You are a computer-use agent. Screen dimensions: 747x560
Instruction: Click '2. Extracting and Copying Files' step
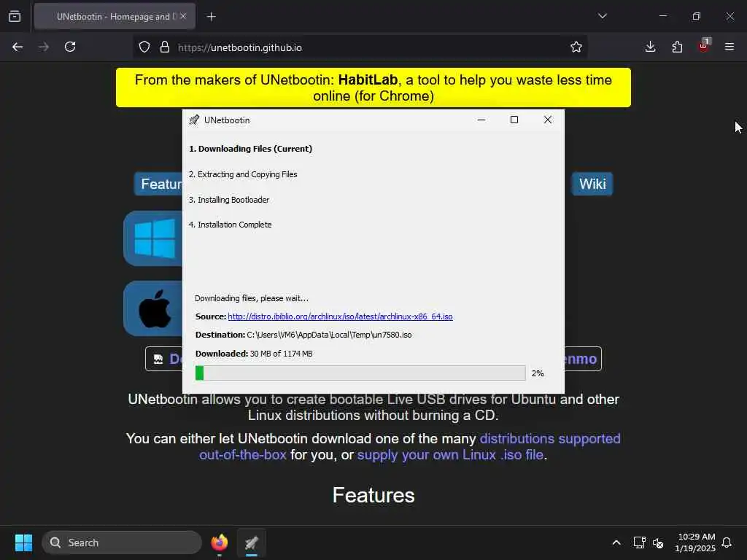(243, 174)
